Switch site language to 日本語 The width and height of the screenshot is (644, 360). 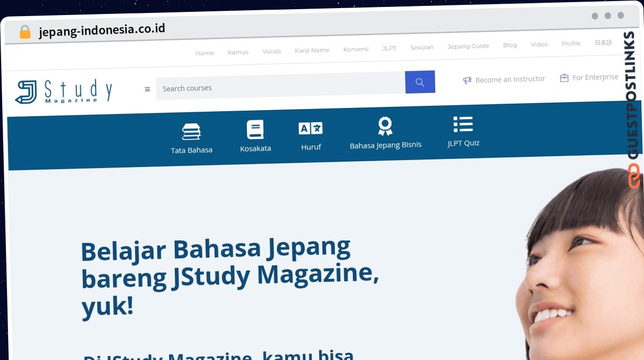point(603,42)
